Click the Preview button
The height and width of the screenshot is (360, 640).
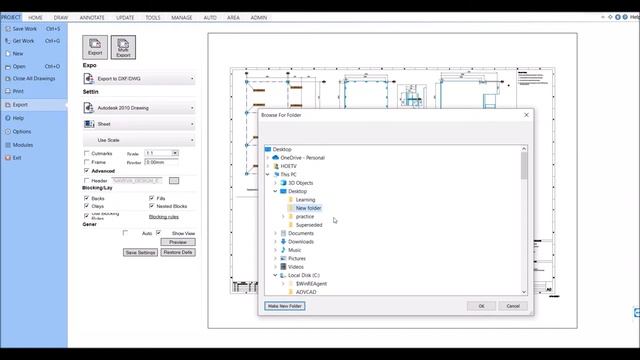178,242
